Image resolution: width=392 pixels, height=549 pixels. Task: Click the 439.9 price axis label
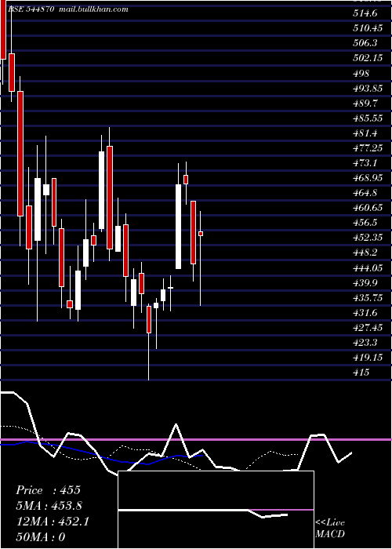(365, 282)
